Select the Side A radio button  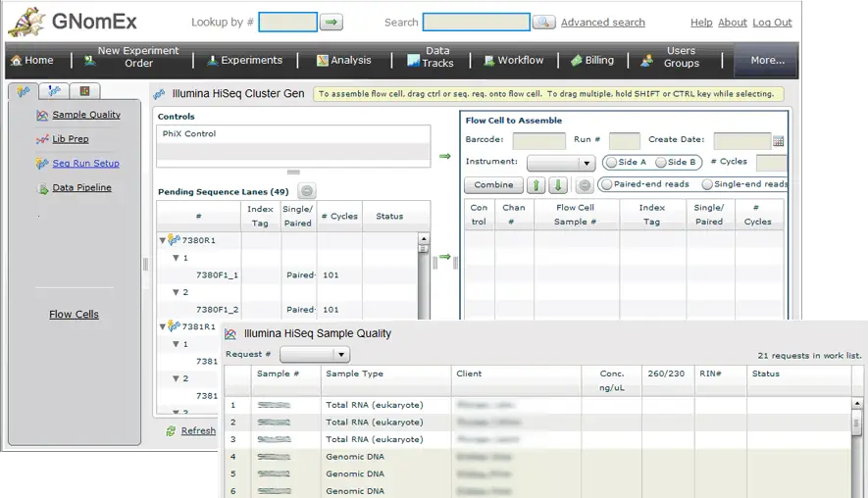click(612, 163)
